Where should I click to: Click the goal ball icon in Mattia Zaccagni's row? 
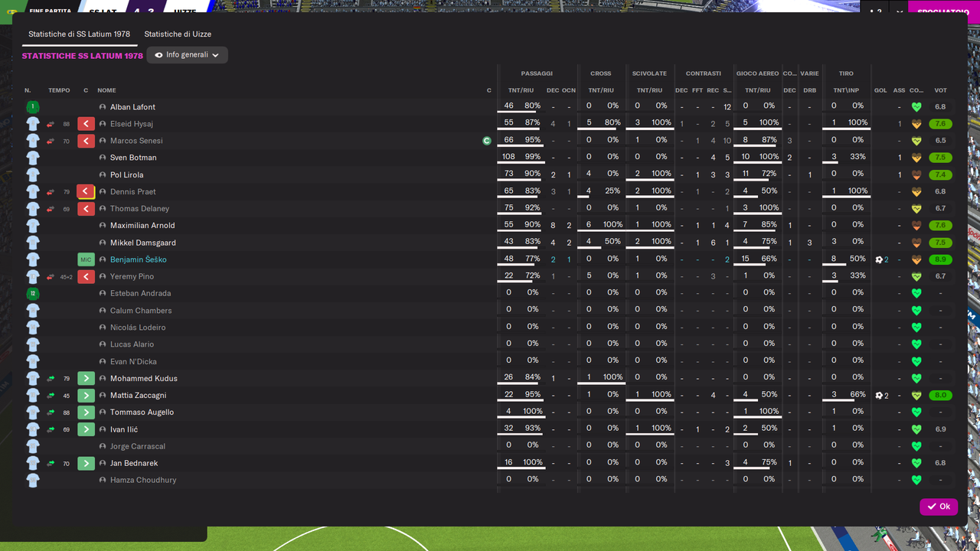coord(880,395)
